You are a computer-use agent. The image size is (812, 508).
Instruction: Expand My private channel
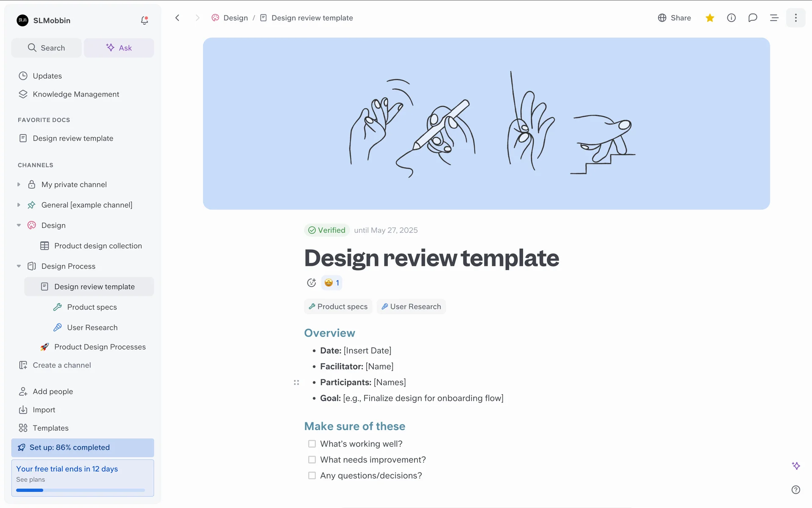(19, 185)
